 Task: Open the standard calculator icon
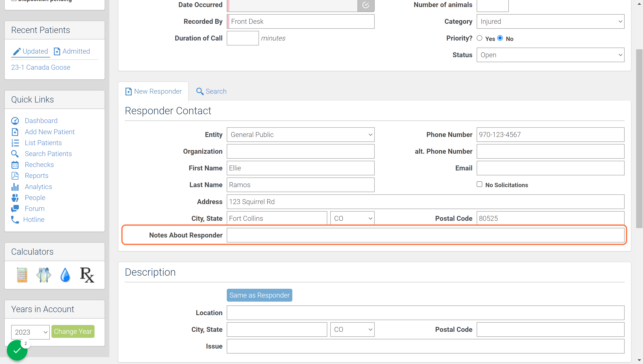(x=22, y=275)
